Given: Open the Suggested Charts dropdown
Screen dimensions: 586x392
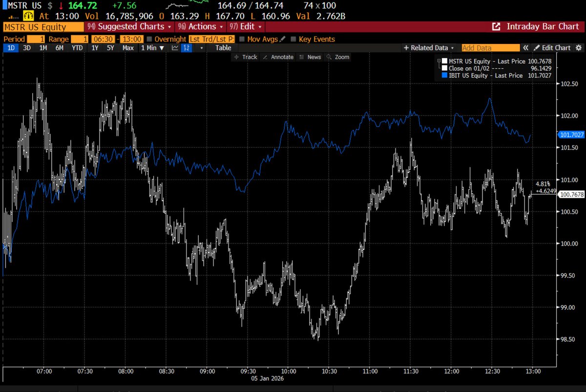Looking at the screenshot, I should [x=128, y=26].
